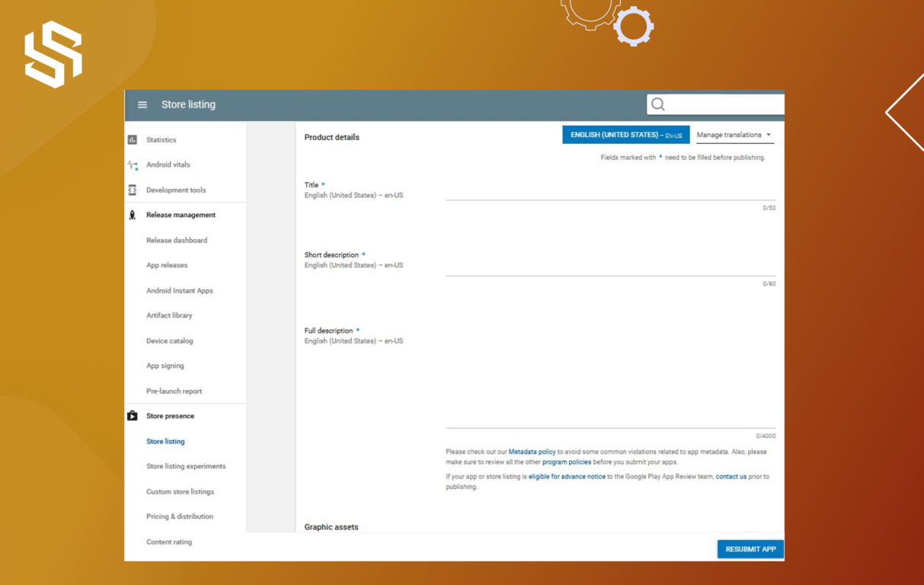View the Pre-launch report
924x585 pixels.
pyautogui.click(x=174, y=392)
